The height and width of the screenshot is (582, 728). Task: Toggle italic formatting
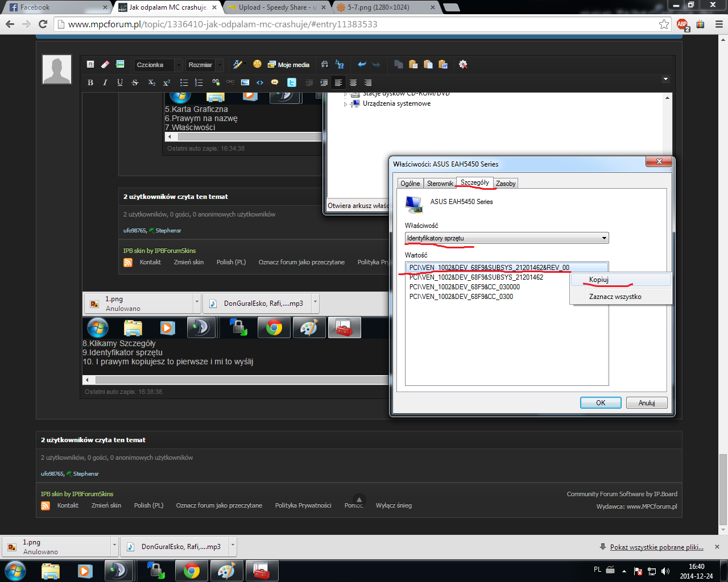tap(105, 82)
